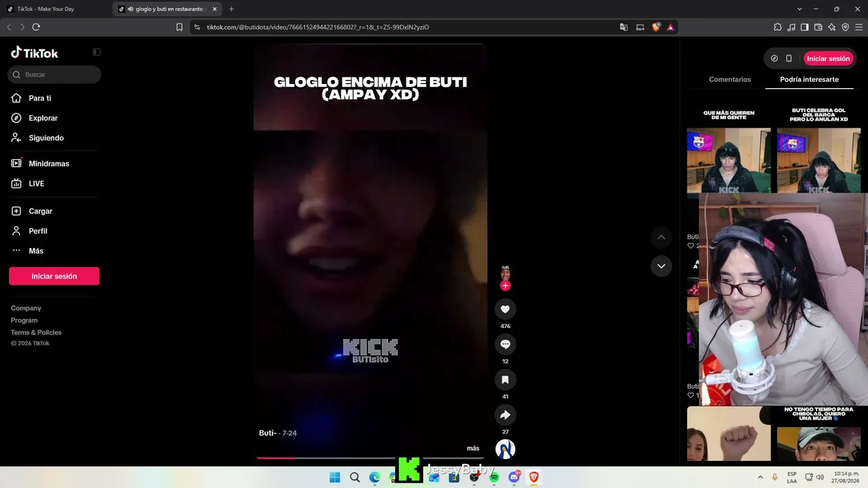Show hidden system tray icons
This screenshot has height=488, width=868.
tap(760, 477)
